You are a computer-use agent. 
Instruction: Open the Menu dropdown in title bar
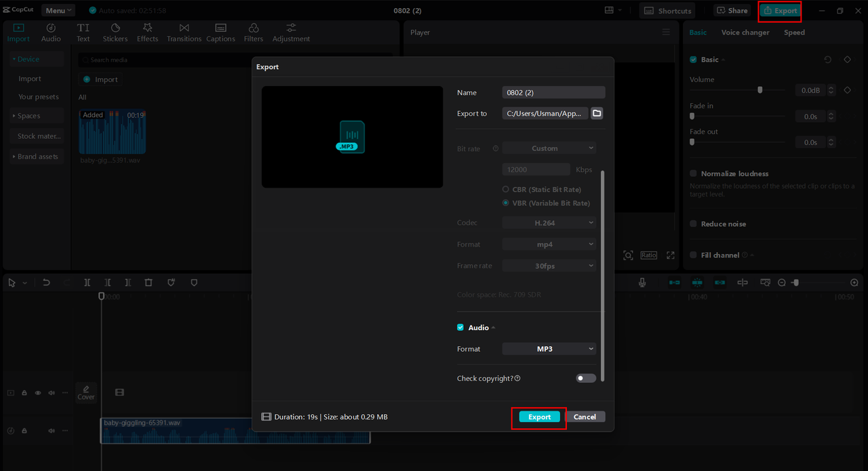pos(58,10)
